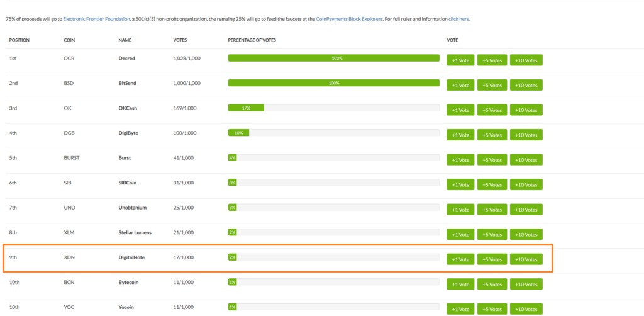Click the Unobtanium name cell
This screenshot has width=644, height=316.
pyautogui.click(x=132, y=208)
